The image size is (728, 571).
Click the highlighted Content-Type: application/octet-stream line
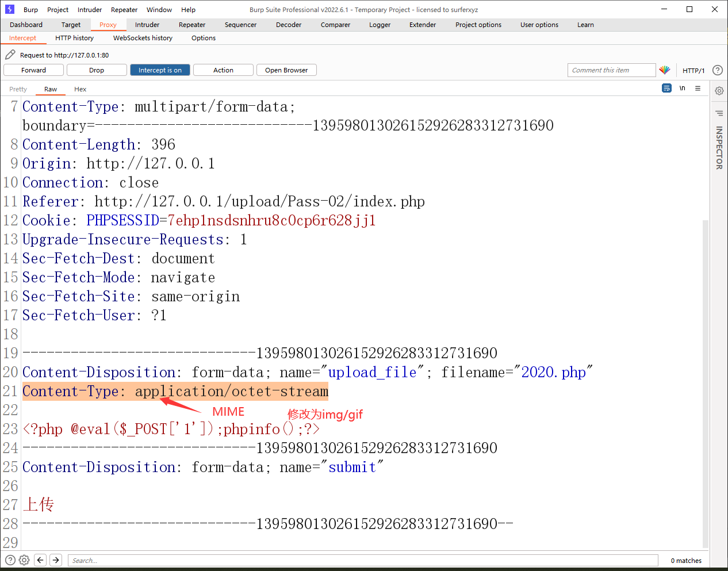[175, 391]
